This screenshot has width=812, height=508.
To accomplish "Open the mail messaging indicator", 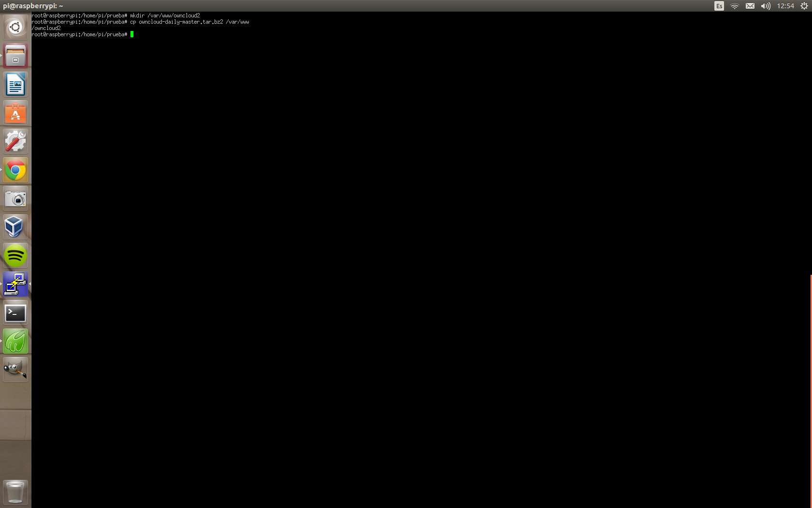I will point(750,6).
